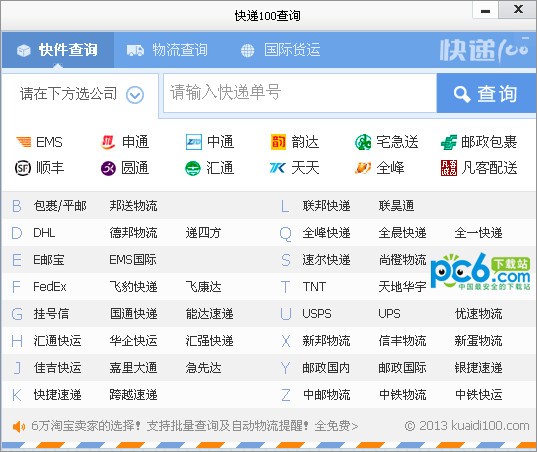Choose 优速物流 courier
The image size is (537, 452).
click(x=478, y=314)
